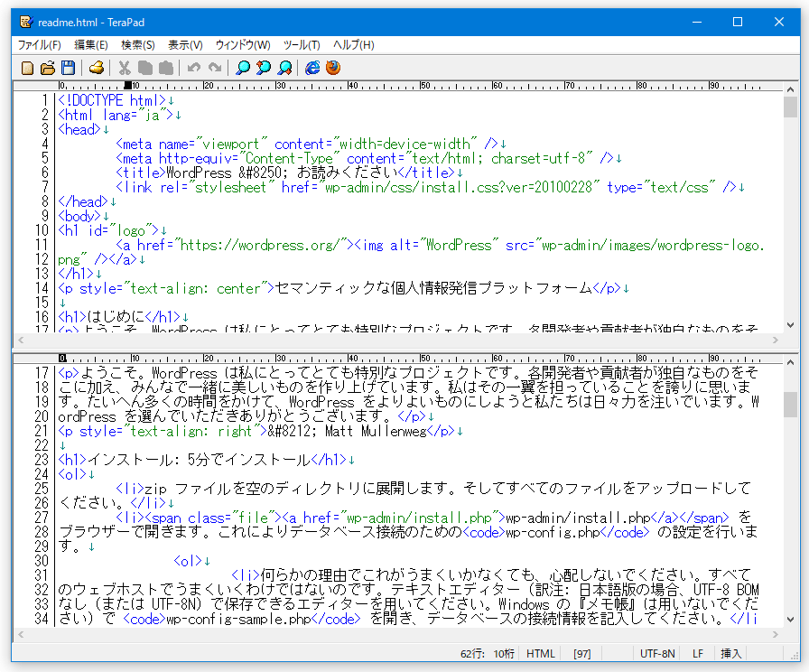Click the Paste toolbar icon

(165, 68)
